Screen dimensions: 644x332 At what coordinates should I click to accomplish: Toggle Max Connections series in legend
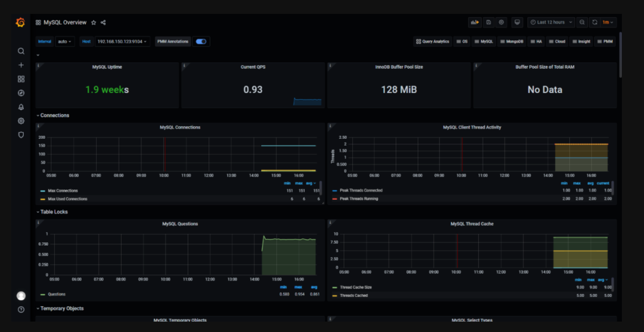(63, 191)
